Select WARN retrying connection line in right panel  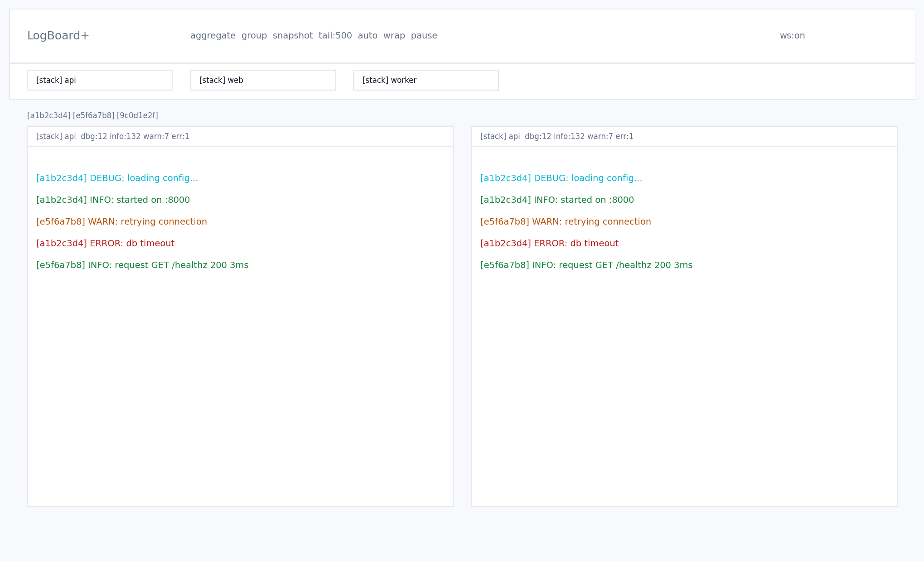click(x=565, y=222)
